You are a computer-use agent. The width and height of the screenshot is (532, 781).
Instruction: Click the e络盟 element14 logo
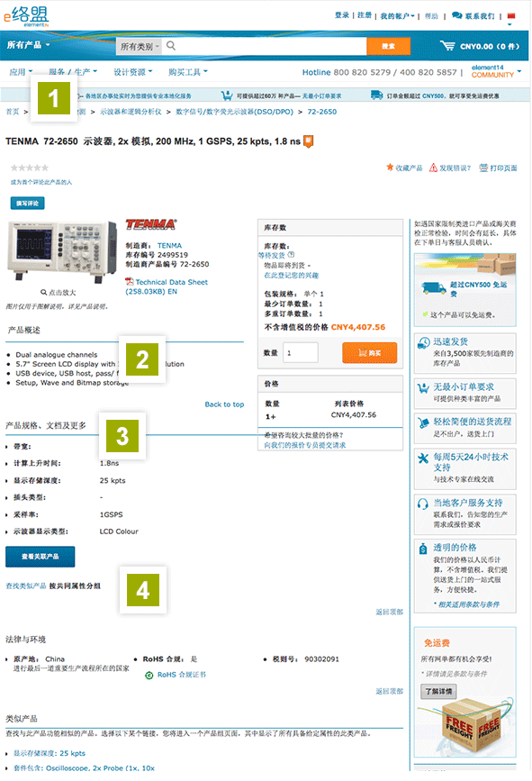pyautogui.click(x=26, y=16)
